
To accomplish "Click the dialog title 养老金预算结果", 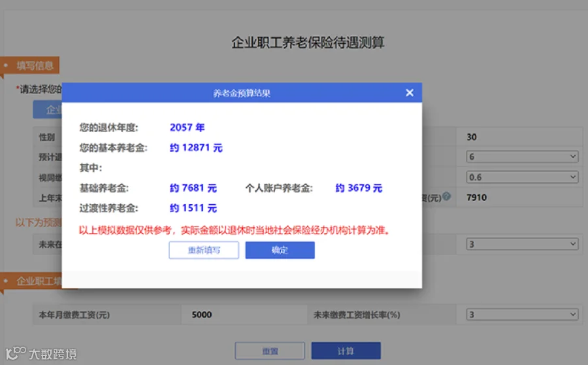I will [x=242, y=93].
